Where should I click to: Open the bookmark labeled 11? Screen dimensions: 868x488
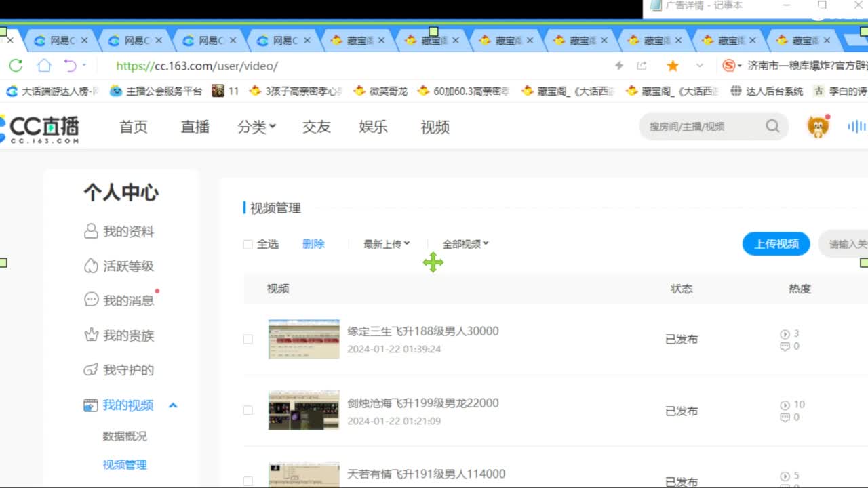pyautogui.click(x=226, y=91)
